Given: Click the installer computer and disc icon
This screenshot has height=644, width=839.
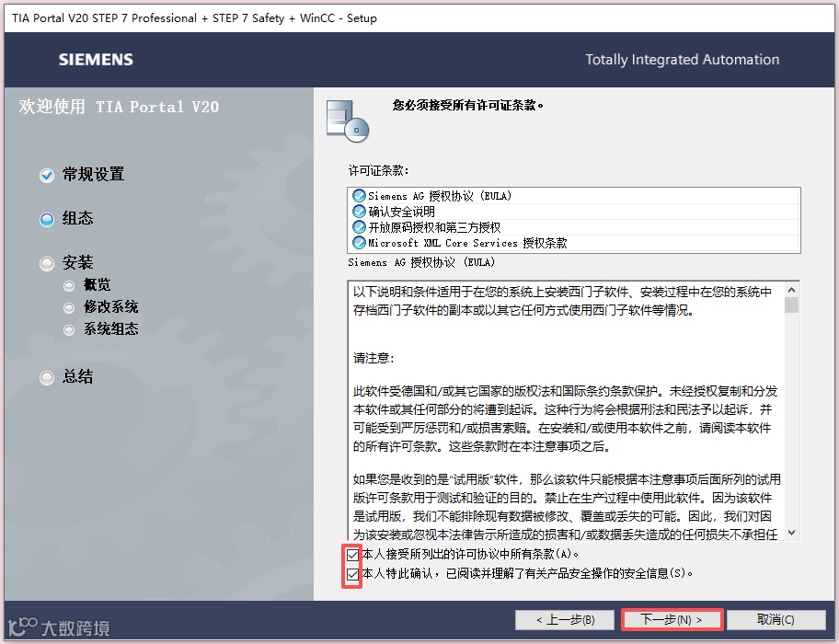Looking at the screenshot, I should pyautogui.click(x=347, y=121).
